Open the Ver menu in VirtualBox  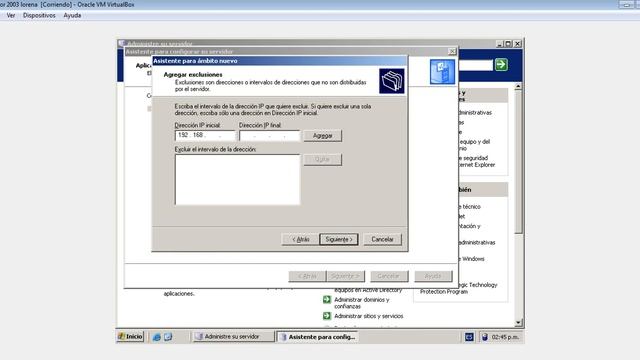tap(11, 16)
